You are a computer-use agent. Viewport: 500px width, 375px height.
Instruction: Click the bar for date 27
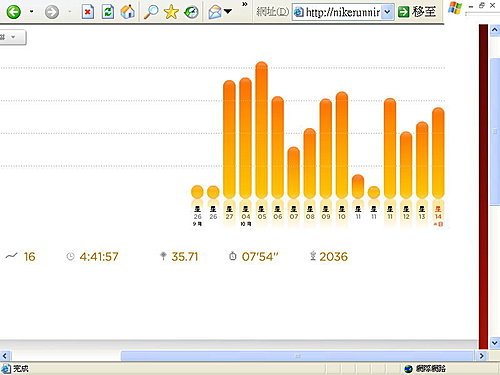[x=229, y=139]
